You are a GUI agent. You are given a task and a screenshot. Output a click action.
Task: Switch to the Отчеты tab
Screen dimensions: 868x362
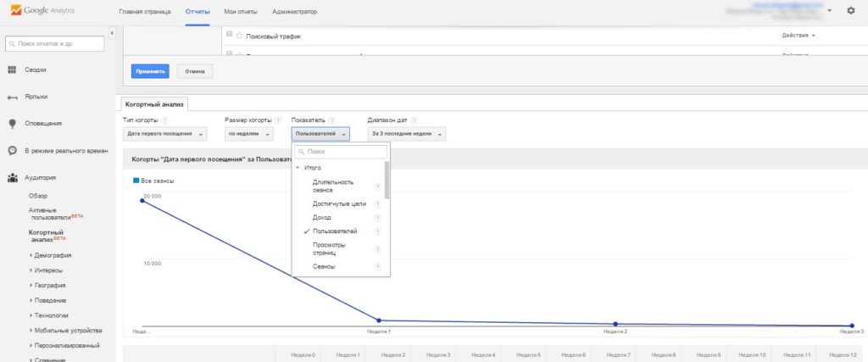(198, 13)
